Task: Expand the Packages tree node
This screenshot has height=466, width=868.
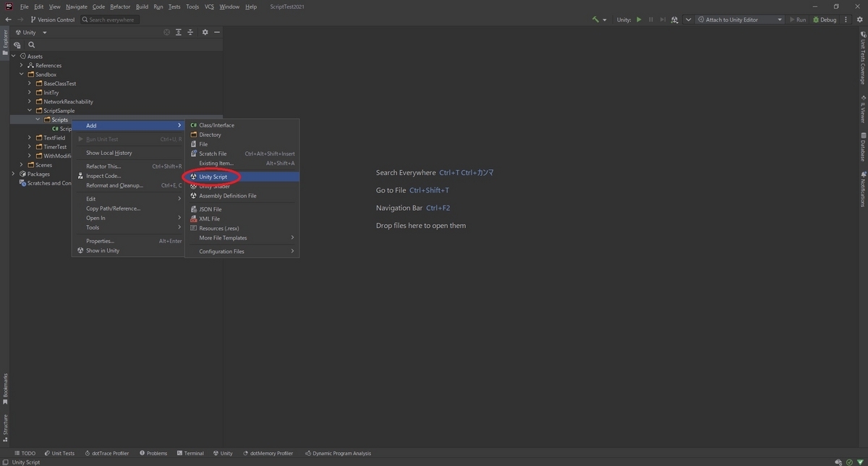Action: click(14, 174)
